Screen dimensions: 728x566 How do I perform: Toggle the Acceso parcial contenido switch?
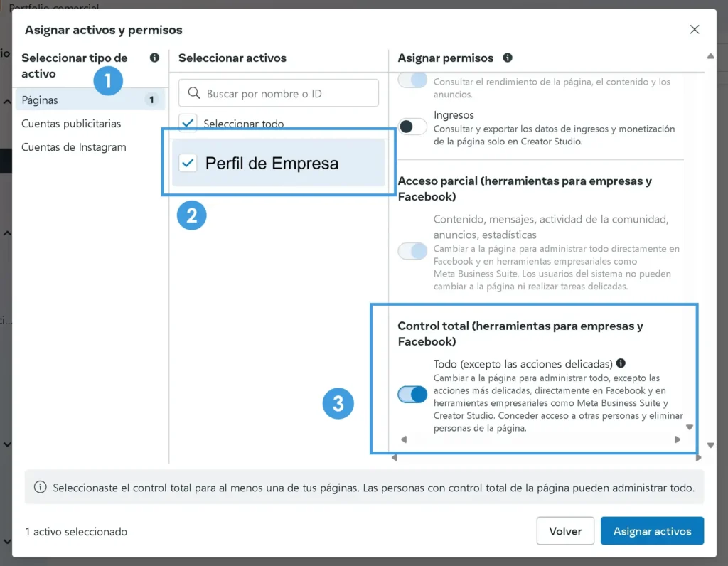[x=412, y=251]
